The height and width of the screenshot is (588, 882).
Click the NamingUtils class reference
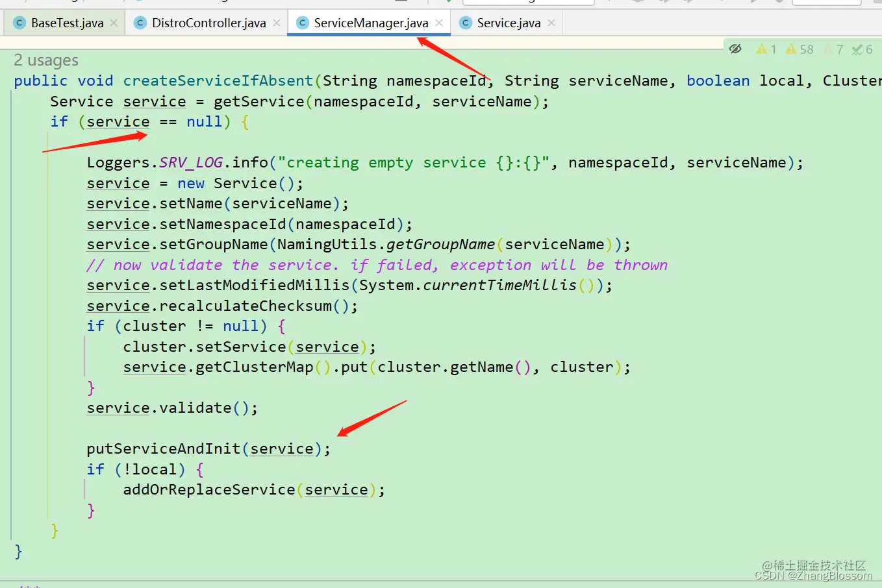tap(327, 244)
